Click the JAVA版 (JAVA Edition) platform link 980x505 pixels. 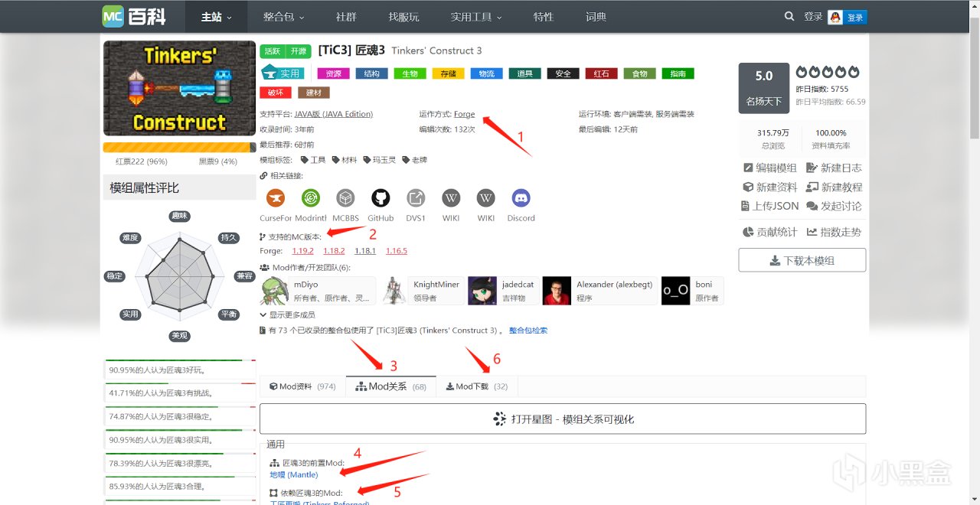(334, 114)
